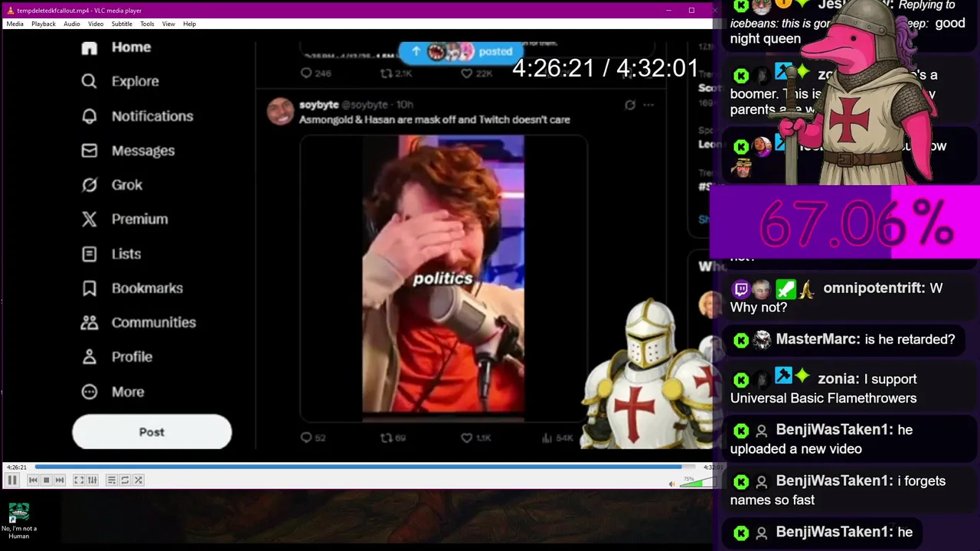This screenshot has height=551, width=980.
Task: Toggle random shuffle in VLC
Action: [x=139, y=480]
